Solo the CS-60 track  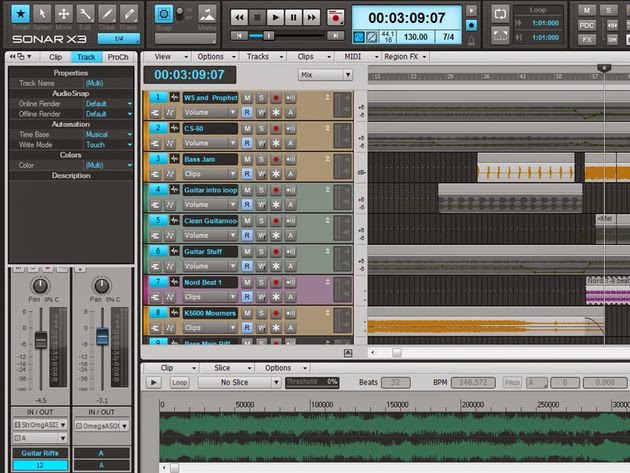coord(261,129)
